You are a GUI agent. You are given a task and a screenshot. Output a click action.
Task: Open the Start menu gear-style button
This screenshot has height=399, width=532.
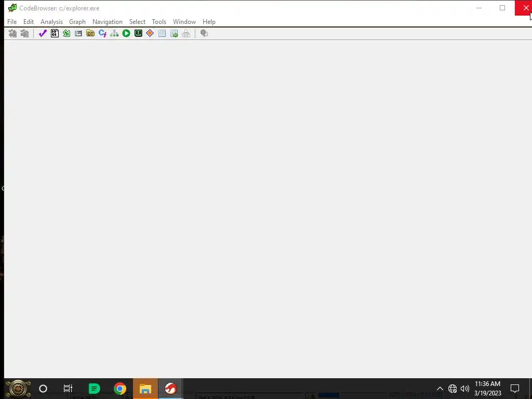(18, 389)
